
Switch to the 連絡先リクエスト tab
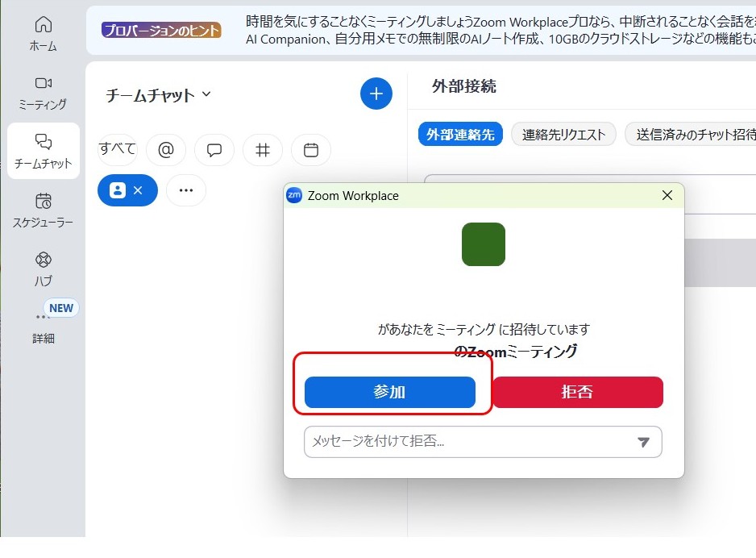pos(563,135)
